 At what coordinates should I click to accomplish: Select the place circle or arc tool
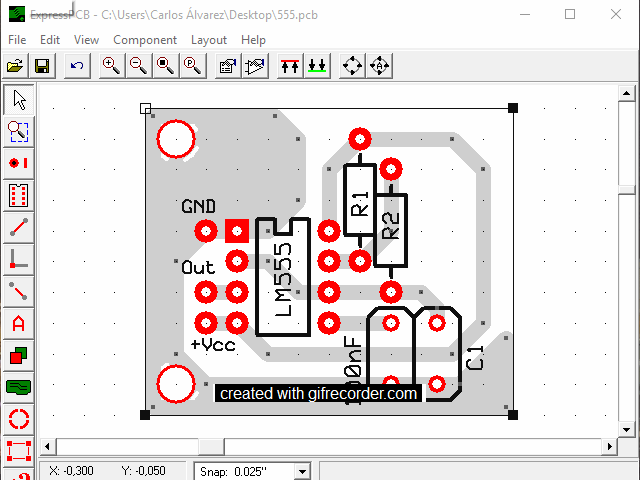[19, 419]
